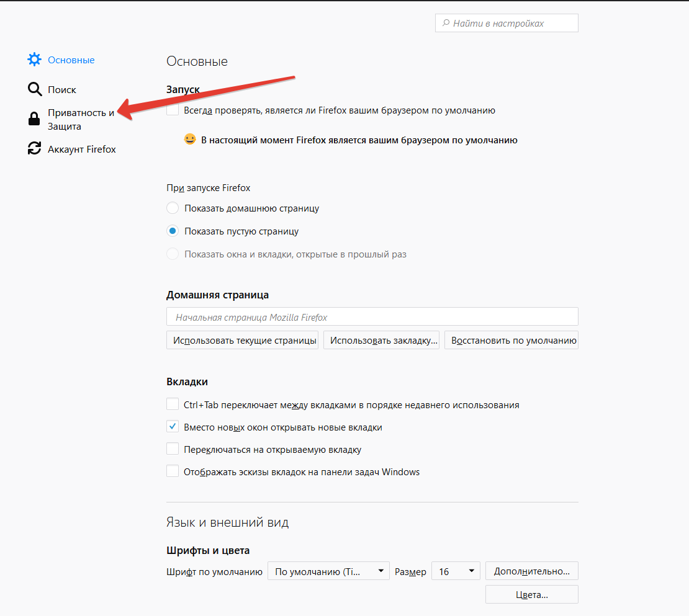Uncheck Вместо новых окон открывать новые вкладки
This screenshot has width=689, height=616.
(x=173, y=426)
